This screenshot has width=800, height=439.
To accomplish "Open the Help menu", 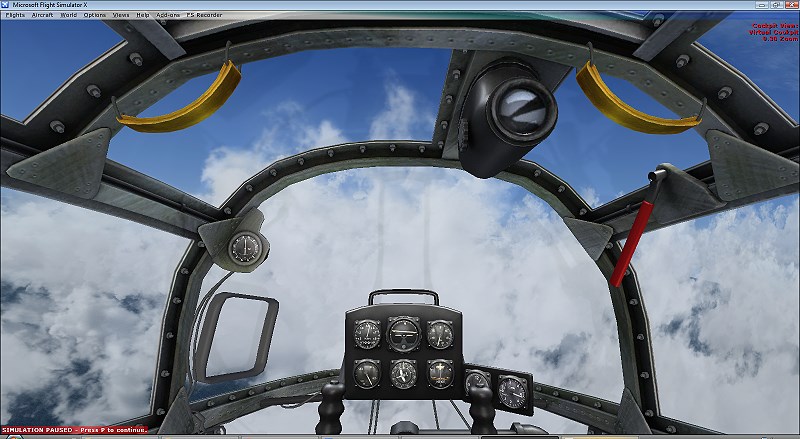I will coord(143,15).
